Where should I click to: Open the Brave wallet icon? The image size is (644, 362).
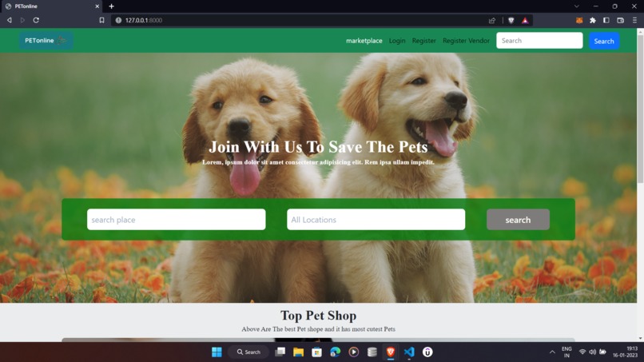621,20
